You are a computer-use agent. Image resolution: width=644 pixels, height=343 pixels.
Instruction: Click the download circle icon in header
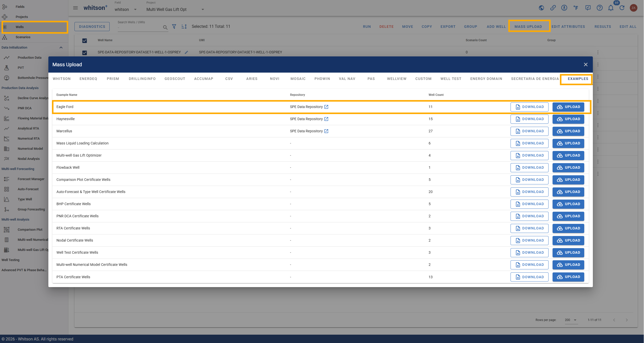(x=564, y=8)
